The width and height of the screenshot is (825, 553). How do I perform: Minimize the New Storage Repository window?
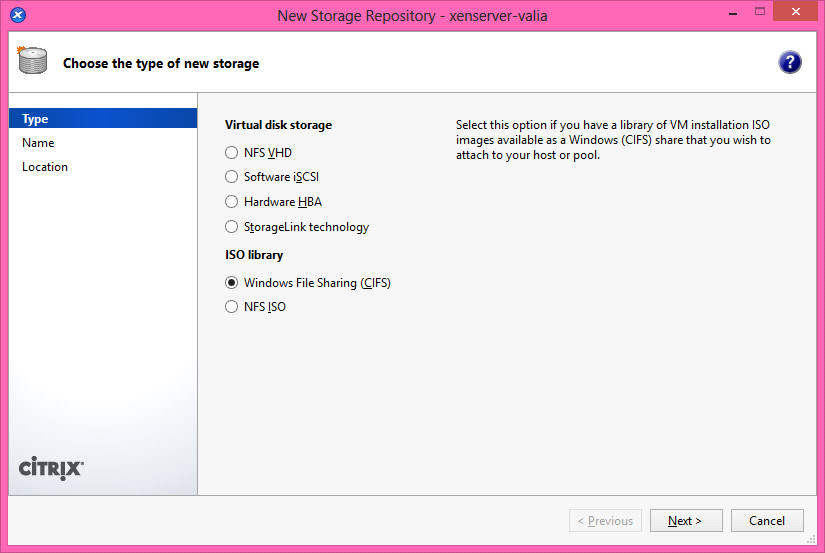pyautogui.click(x=732, y=14)
